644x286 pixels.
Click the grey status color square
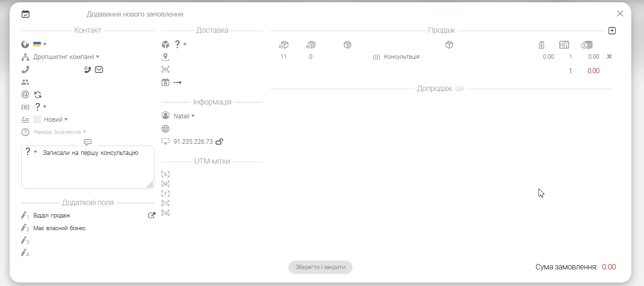37,119
